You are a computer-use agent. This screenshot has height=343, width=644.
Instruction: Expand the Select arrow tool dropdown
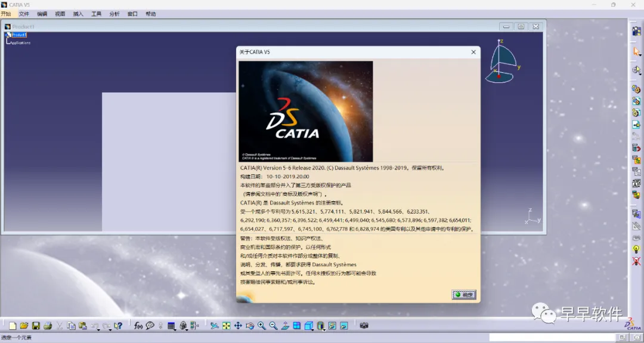click(x=640, y=55)
